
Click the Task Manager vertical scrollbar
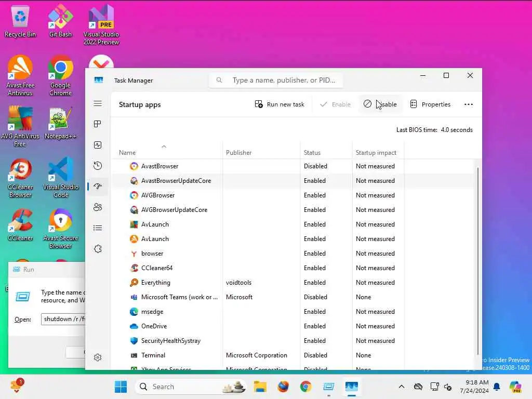tap(478, 261)
